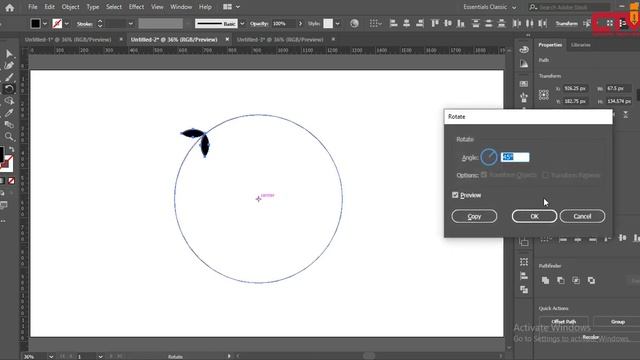Open the brush definition Basic dropdown

242,24
